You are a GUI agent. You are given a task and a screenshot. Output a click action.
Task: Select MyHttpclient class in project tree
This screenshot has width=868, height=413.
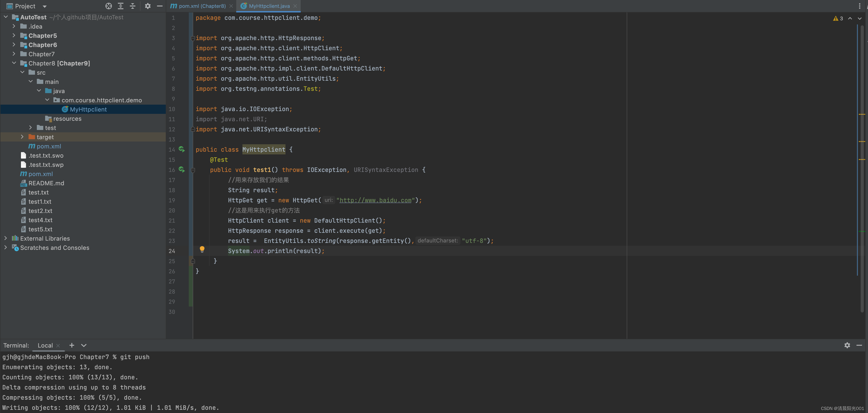[x=83, y=109]
